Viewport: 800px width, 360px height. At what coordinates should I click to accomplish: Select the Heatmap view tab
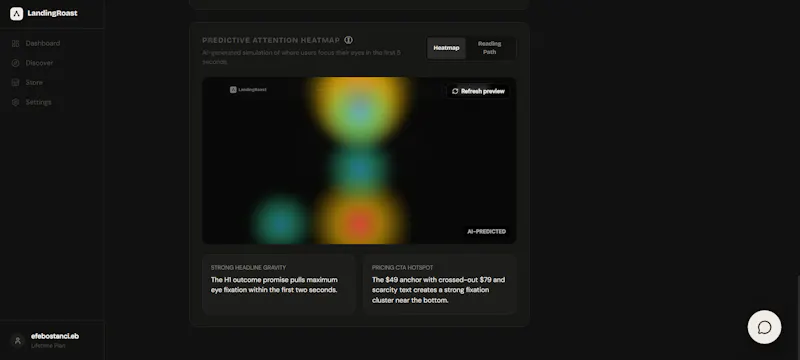coord(446,48)
